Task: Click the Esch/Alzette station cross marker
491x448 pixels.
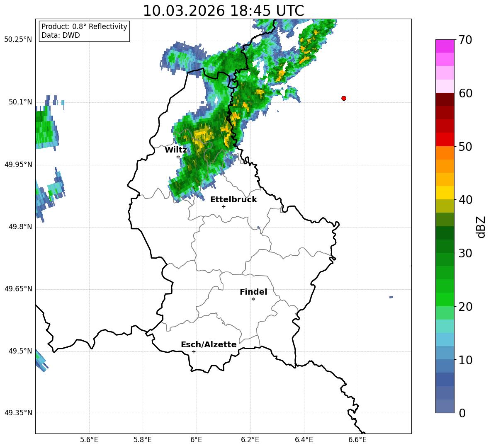Action: click(194, 351)
